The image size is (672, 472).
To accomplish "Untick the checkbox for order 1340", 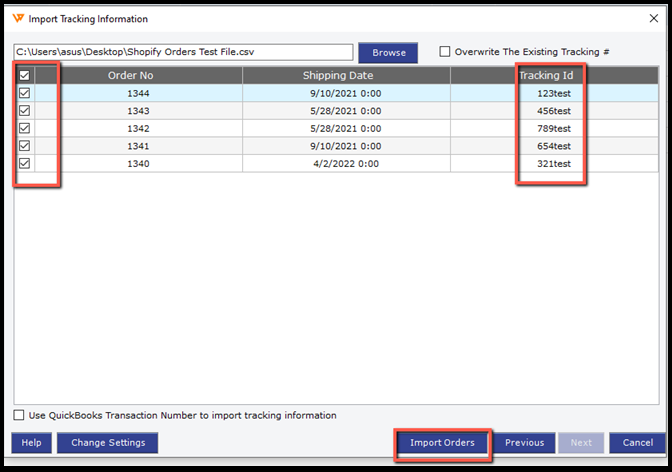I will point(24,163).
